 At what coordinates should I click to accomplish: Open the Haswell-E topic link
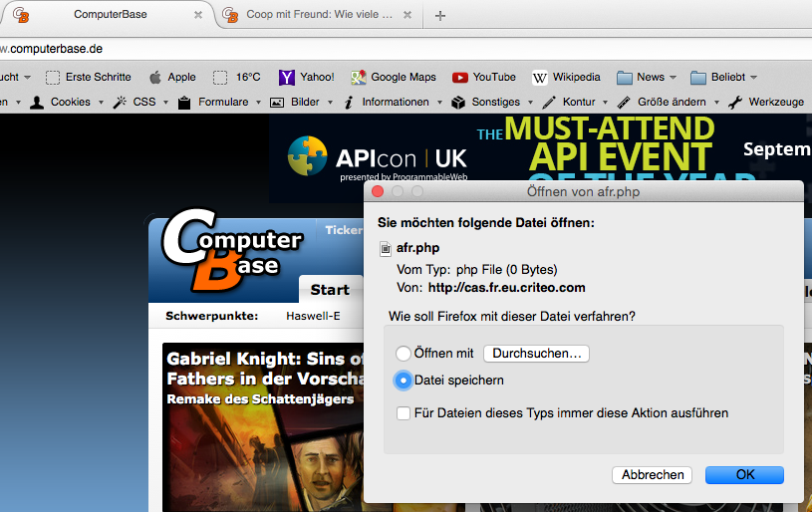pyautogui.click(x=313, y=317)
